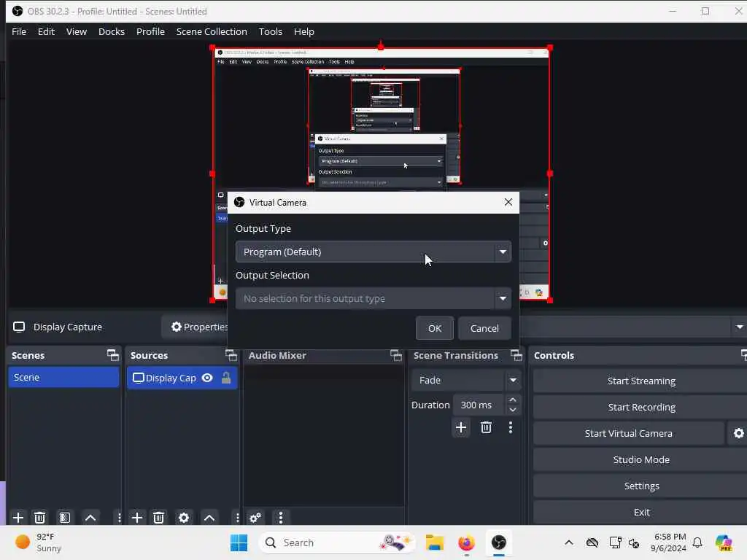Image resolution: width=747 pixels, height=560 pixels.
Task: Click Start Streaming
Action: click(640, 381)
